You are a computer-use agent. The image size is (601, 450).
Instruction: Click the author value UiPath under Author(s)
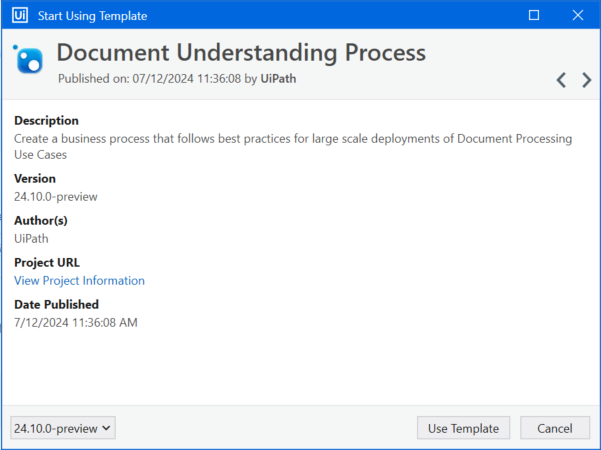point(31,239)
